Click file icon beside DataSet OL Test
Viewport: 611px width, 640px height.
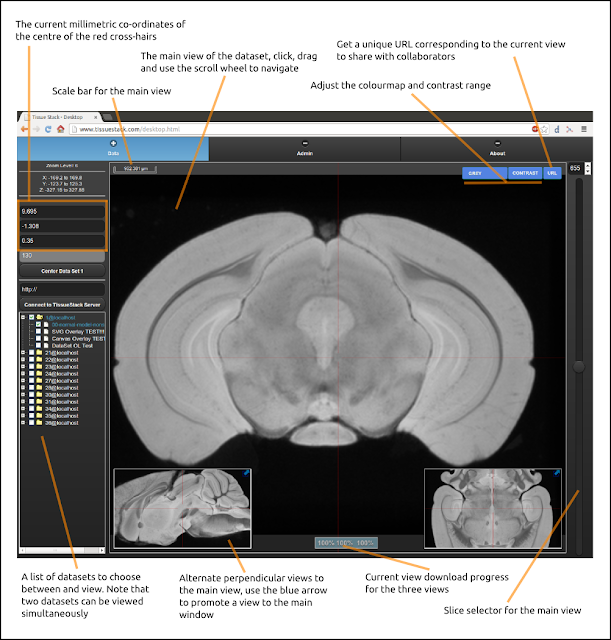(x=47, y=345)
